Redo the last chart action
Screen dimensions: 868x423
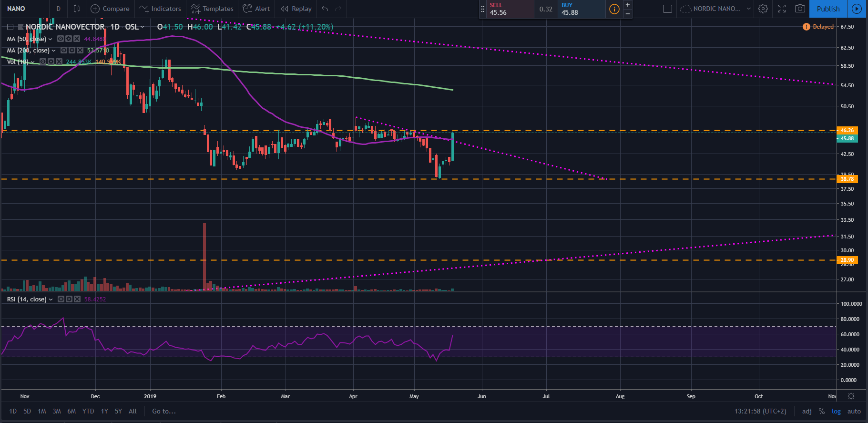tap(338, 9)
